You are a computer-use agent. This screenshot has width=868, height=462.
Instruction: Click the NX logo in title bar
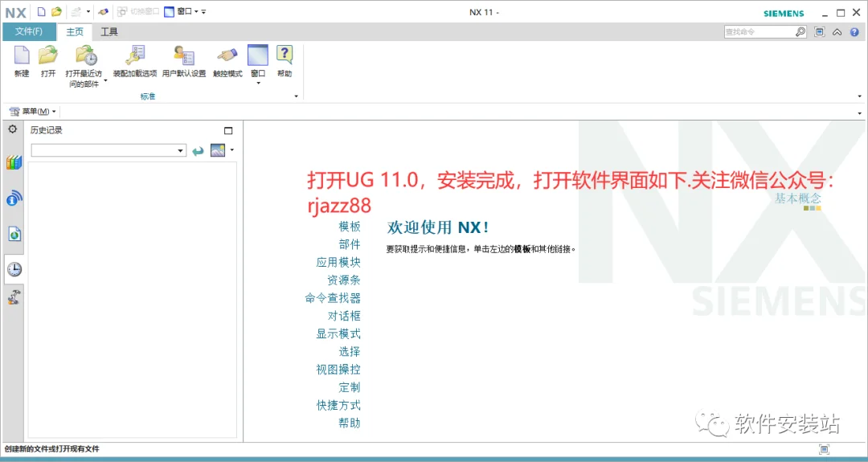coord(15,12)
